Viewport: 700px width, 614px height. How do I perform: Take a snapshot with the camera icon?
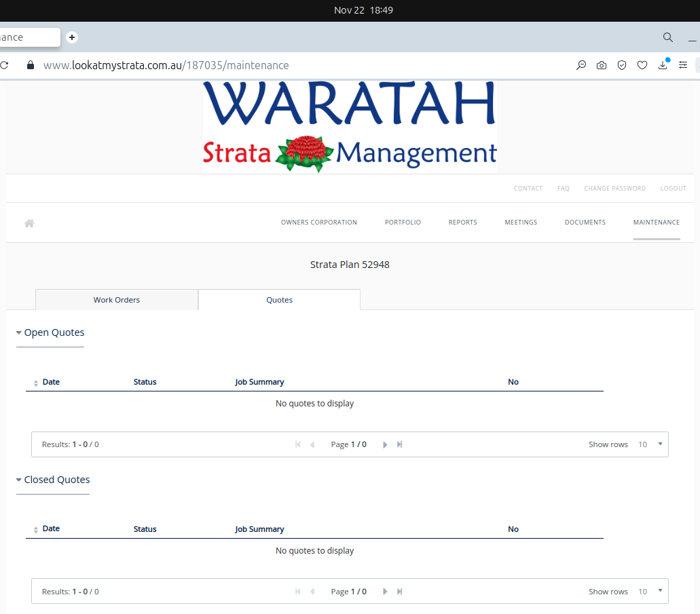pyautogui.click(x=602, y=65)
